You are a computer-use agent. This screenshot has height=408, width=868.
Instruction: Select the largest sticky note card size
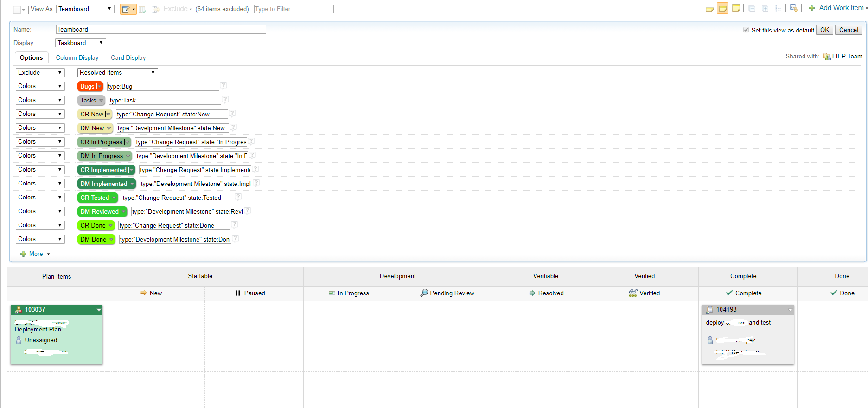click(736, 8)
